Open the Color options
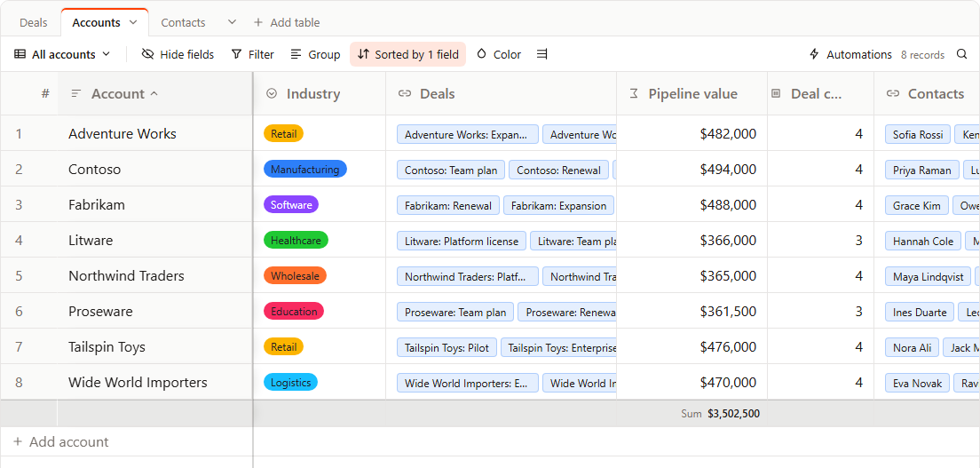This screenshot has height=468, width=980. coord(499,54)
